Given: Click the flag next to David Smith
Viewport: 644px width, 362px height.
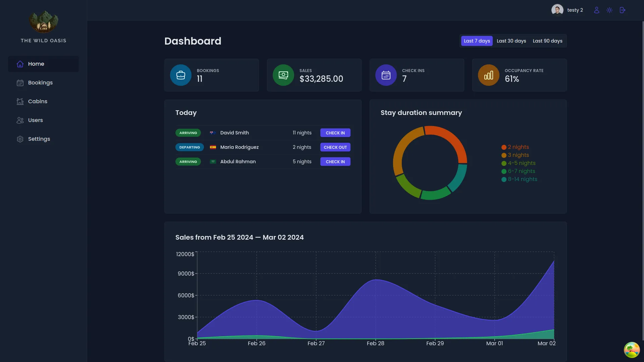Looking at the screenshot, I should 213,133.
